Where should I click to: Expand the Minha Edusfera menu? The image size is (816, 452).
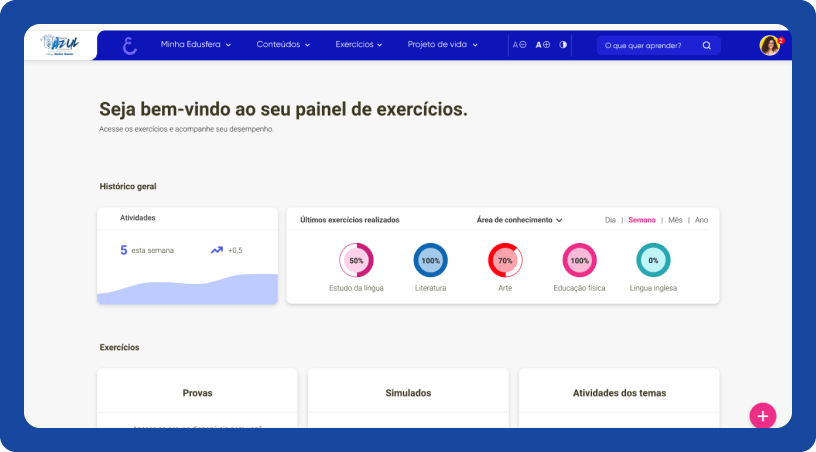(196, 45)
